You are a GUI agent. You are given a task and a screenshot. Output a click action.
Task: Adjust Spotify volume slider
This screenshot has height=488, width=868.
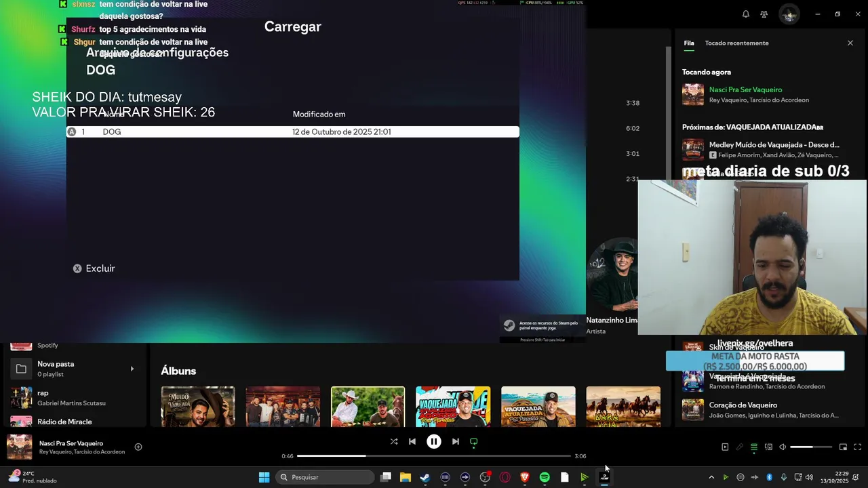coord(811,447)
